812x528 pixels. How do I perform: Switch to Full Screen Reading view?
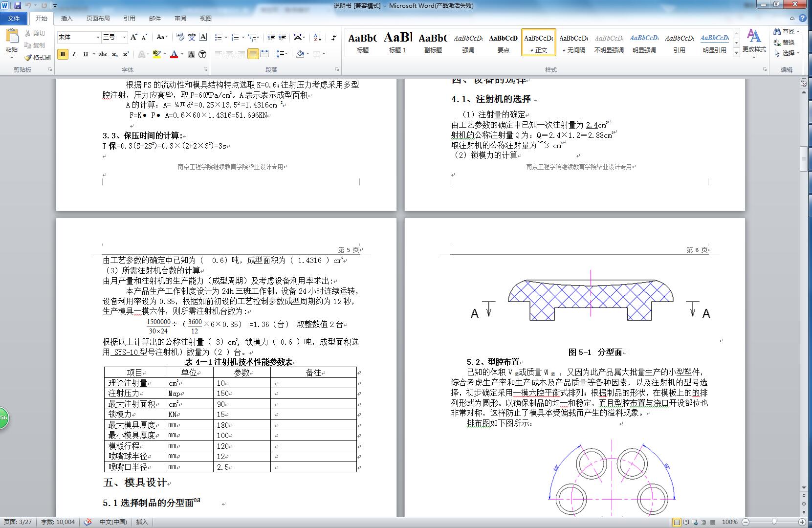click(686, 522)
